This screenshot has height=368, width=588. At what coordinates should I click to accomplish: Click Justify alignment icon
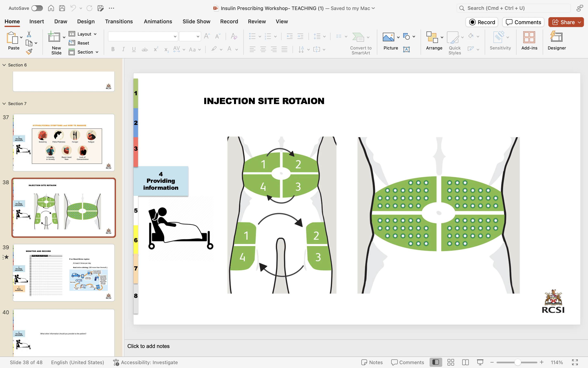(x=284, y=49)
